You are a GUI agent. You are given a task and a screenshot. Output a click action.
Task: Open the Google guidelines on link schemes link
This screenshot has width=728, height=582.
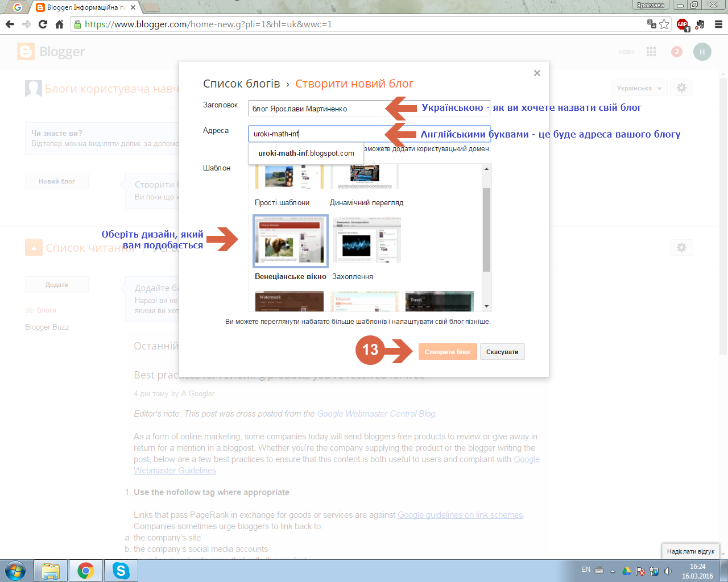coord(460,515)
